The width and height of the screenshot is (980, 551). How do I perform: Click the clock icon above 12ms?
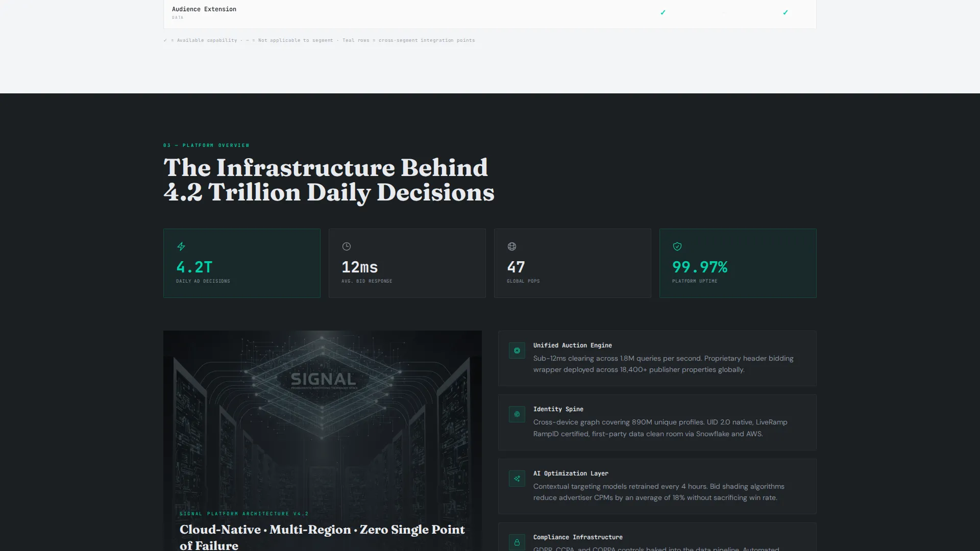[x=347, y=246]
